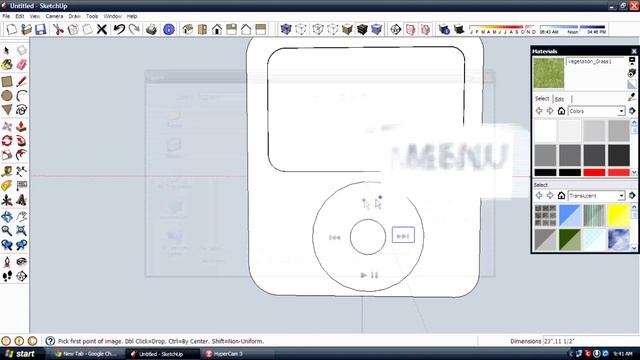Switch to New Tab Chrome taskbar item
The height and width of the screenshot is (360, 640).
coord(87,354)
